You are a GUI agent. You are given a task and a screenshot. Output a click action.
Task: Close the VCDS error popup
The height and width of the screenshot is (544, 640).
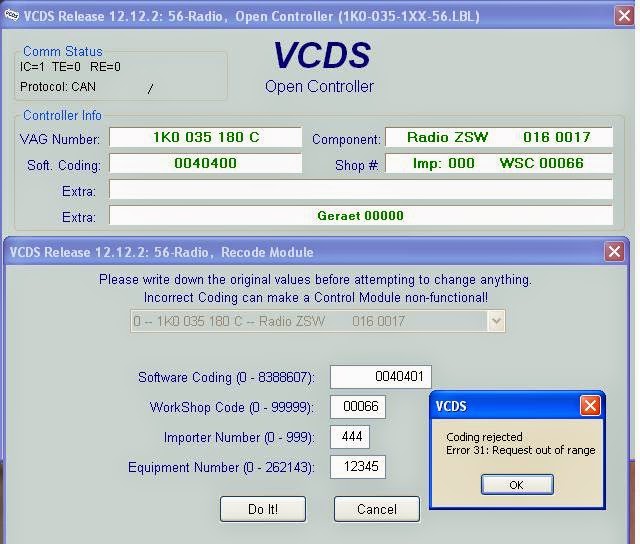(x=590, y=406)
